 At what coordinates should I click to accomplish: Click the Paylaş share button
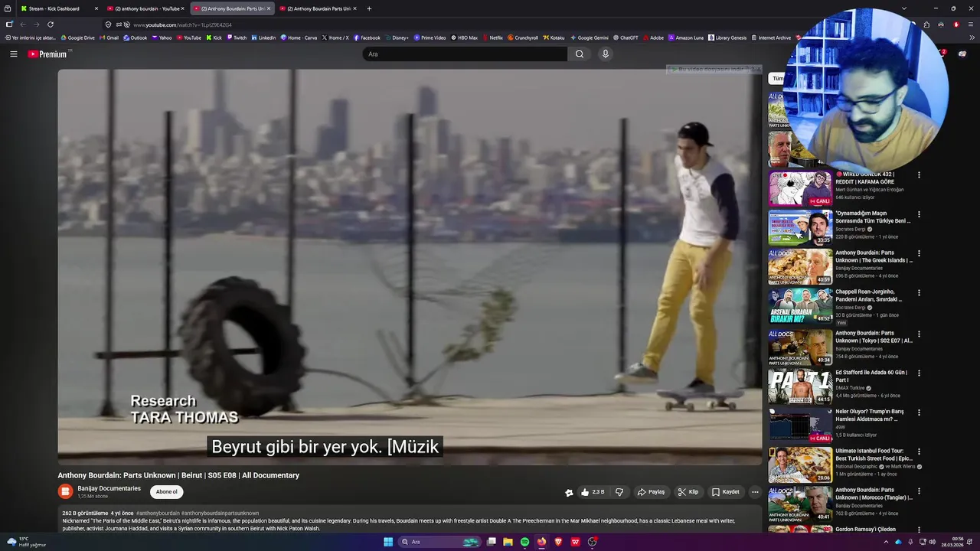pyautogui.click(x=652, y=492)
